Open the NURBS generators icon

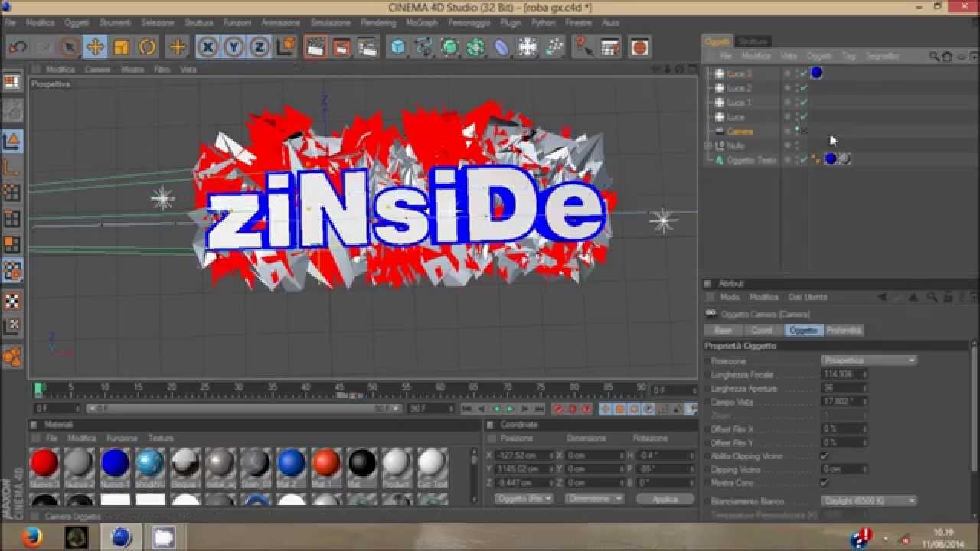click(449, 47)
